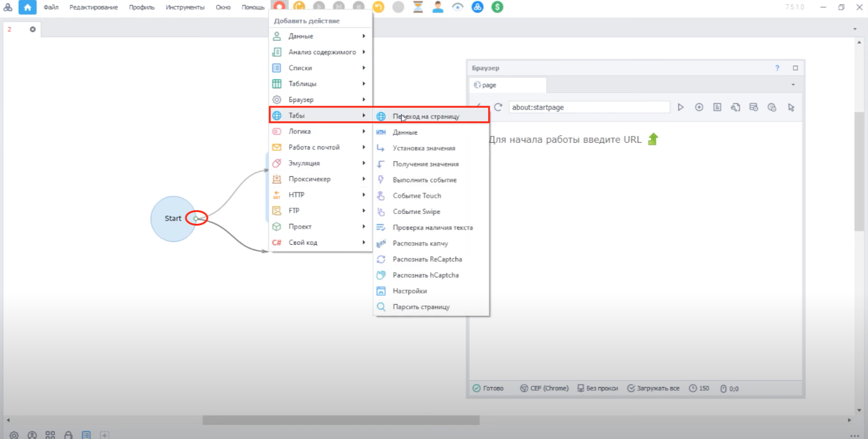The width and height of the screenshot is (868, 439).
Task: Click the user circle icon in the bottom bar
Action: tap(32, 435)
